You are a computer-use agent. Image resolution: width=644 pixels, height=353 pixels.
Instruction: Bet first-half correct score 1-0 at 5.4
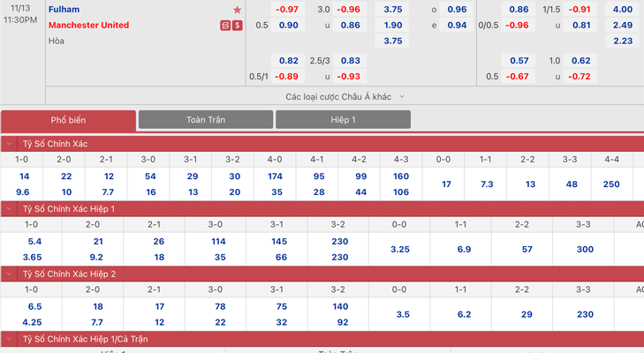(x=34, y=241)
